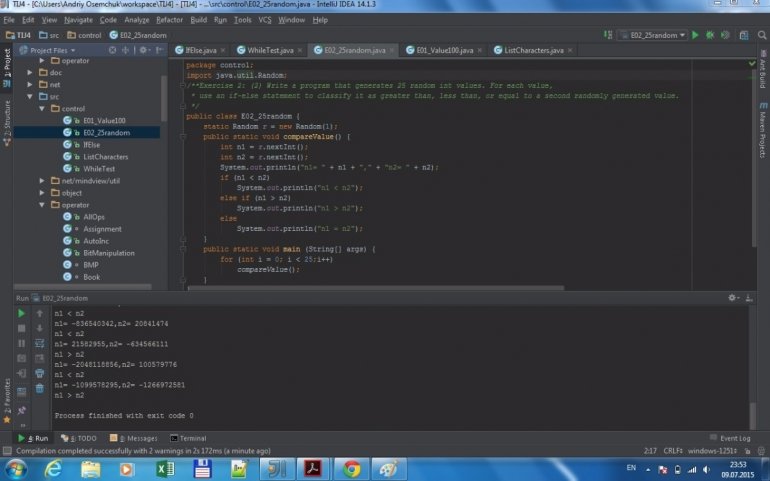Open the Excel icon in Windows taskbar
Image resolution: width=770 pixels, height=481 pixels.
pos(166,468)
